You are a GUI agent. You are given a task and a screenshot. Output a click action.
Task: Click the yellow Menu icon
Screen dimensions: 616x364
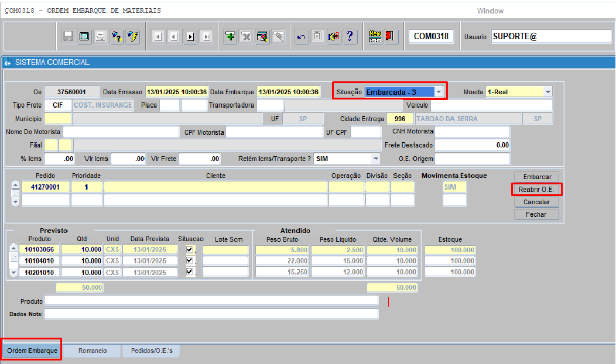(x=375, y=36)
